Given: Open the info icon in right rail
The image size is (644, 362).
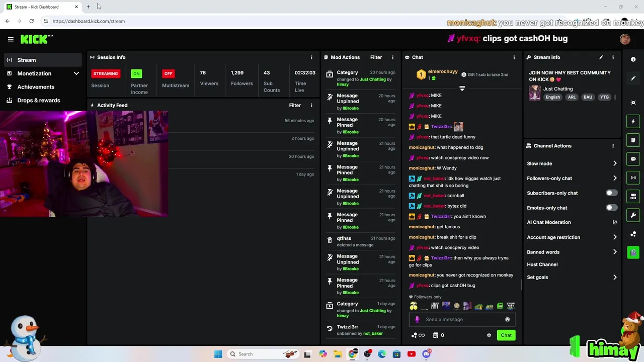Looking at the screenshot, I should coord(633,59).
